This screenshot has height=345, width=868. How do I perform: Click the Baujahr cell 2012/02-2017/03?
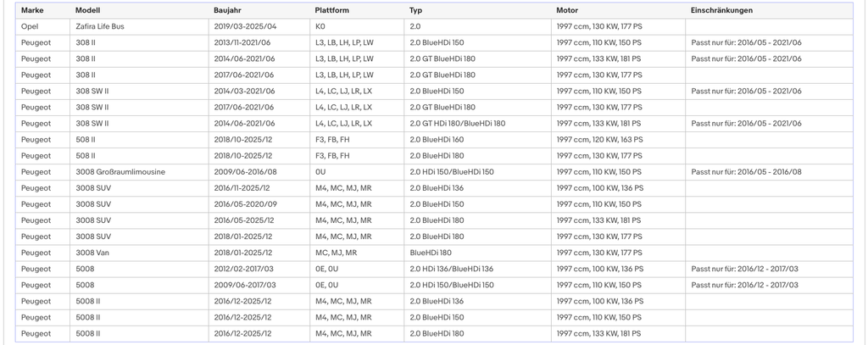click(x=259, y=269)
